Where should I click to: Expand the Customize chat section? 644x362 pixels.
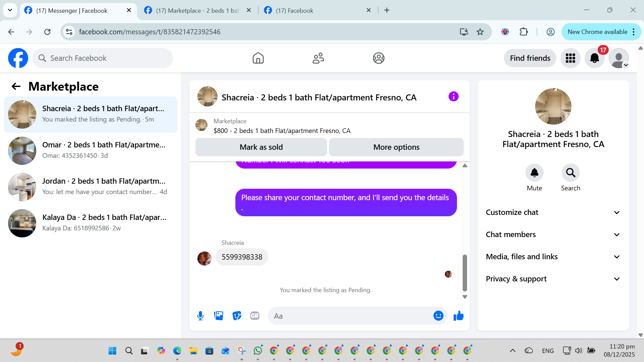553,212
